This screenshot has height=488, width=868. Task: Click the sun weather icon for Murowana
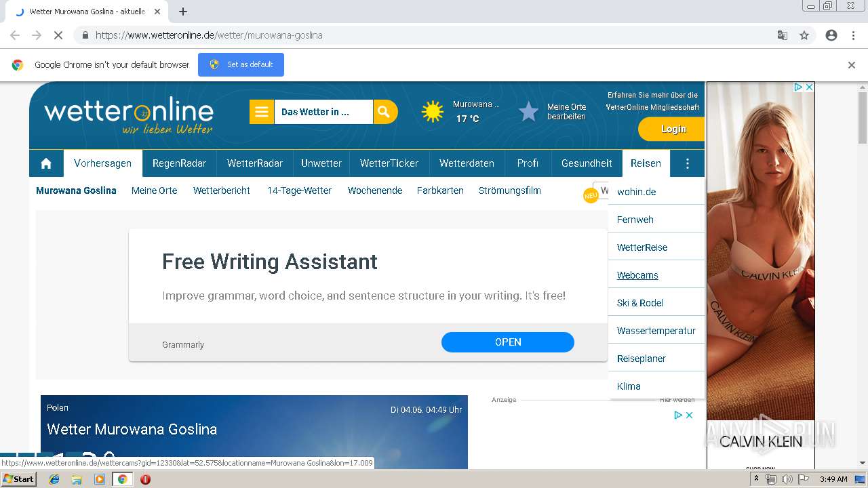tap(433, 112)
